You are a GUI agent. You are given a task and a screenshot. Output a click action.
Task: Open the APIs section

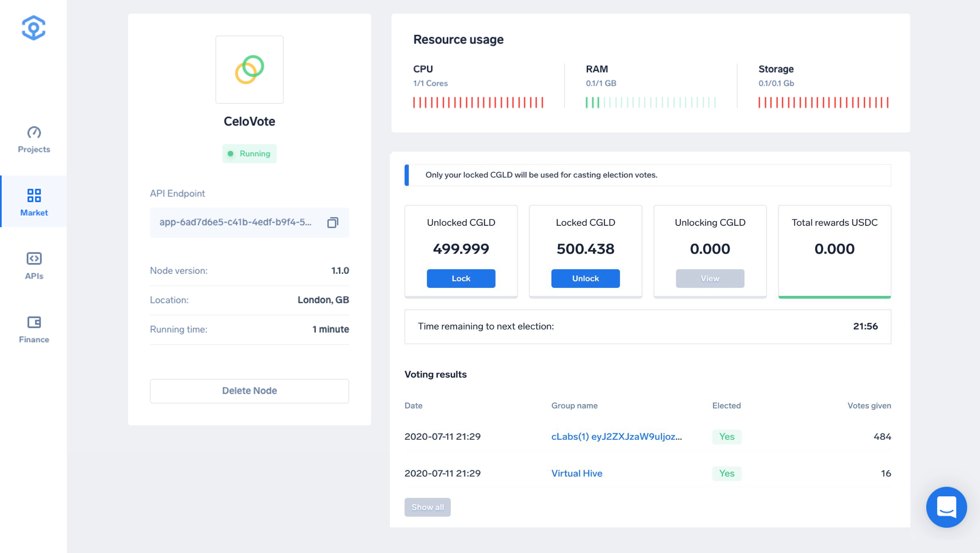click(34, 265)
